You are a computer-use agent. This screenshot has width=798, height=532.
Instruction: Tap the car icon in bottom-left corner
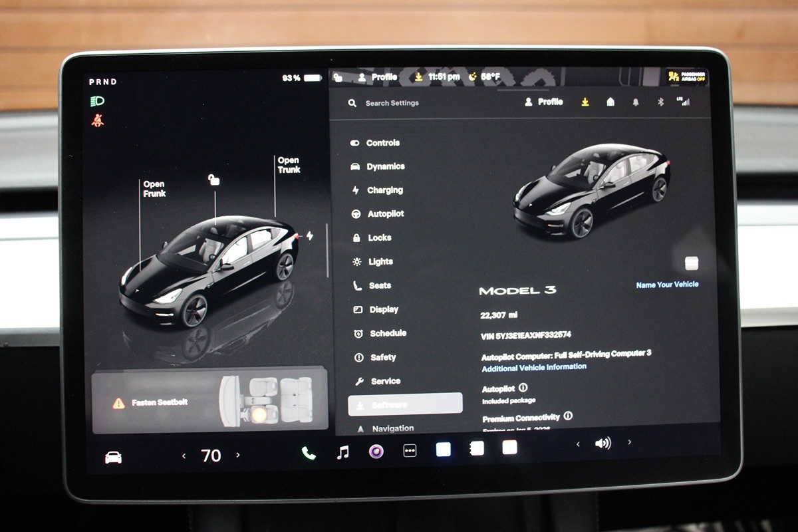[114, 458]
